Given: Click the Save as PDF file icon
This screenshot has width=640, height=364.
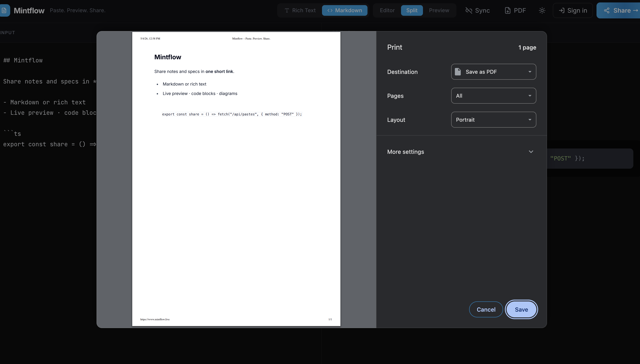Looking at the screenshot, I should click(x=458, y=72).
